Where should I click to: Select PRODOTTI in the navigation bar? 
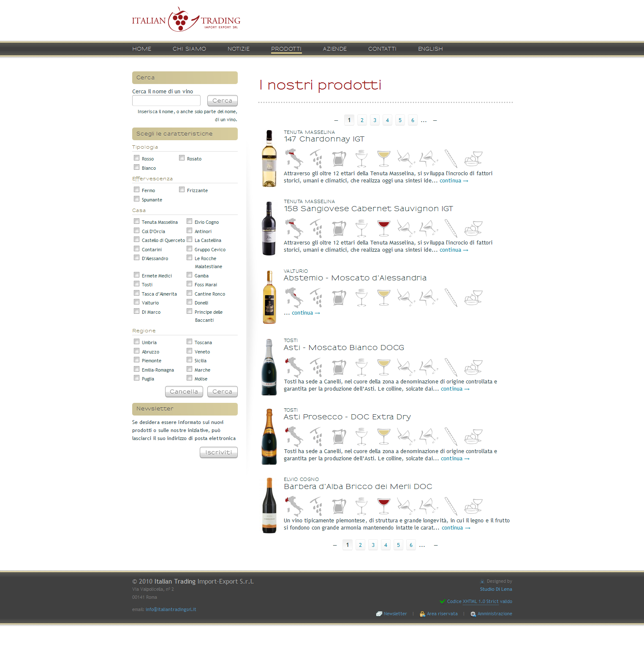286,49
